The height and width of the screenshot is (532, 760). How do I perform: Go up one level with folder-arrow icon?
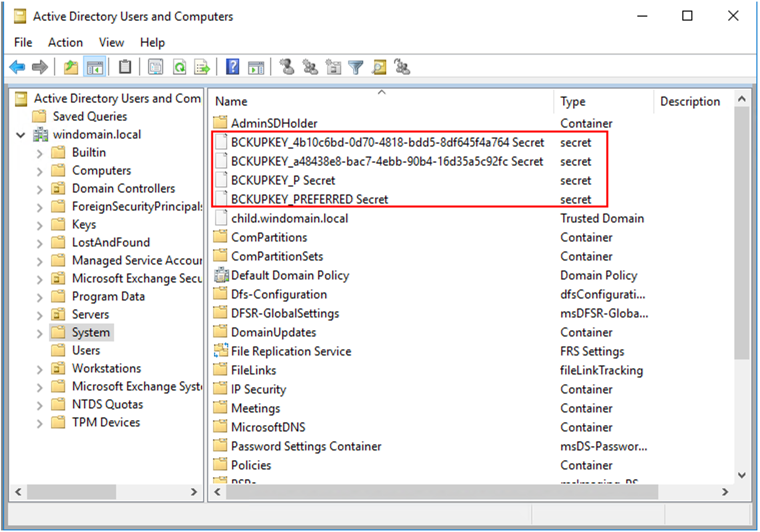[x=71, y=67]
